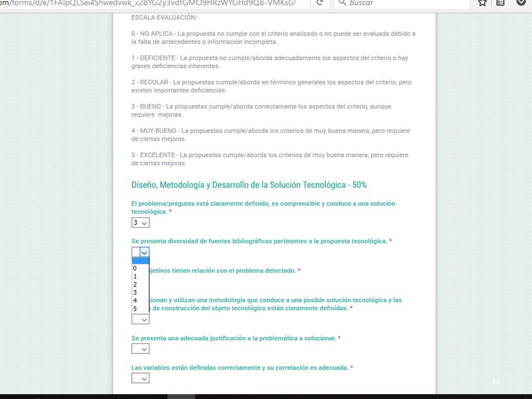The image size is (532, 399).
Task: Click the bookmarks list icon beside the star
Action: coord(500,3)
